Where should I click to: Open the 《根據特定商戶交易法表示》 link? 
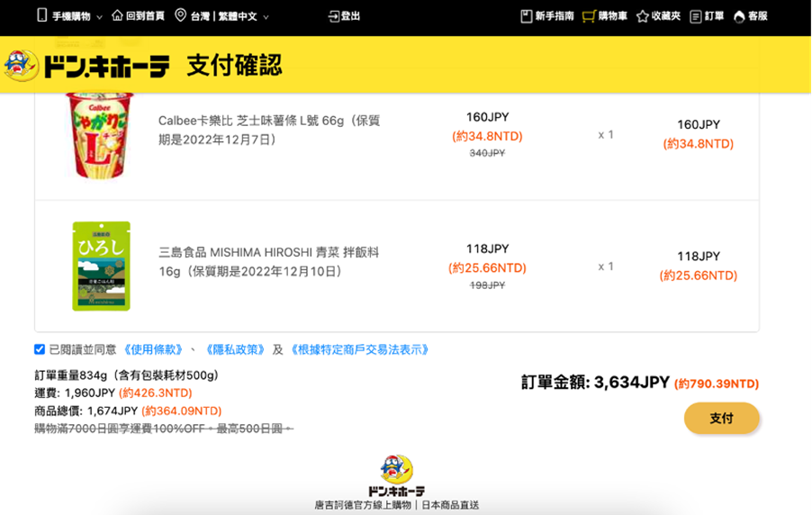359,349
